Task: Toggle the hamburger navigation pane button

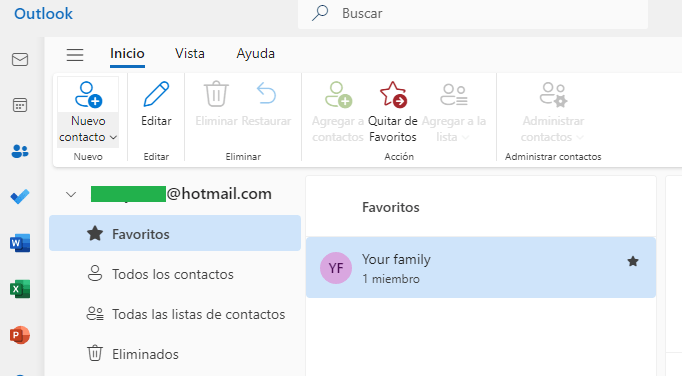Action: [x=75, y=54]
